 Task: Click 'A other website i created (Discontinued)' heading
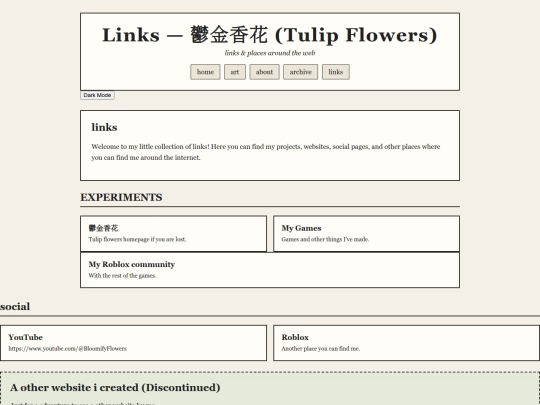[x=115, y=387]
